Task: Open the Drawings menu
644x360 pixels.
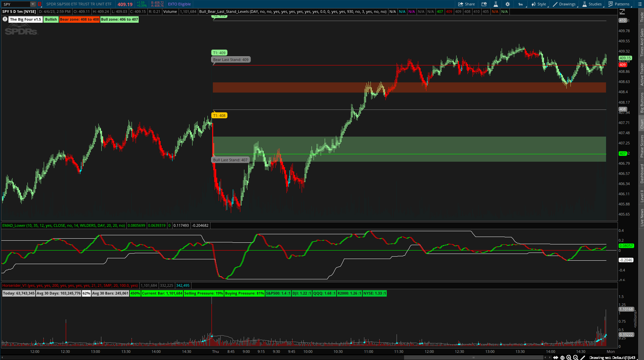Action: pos(564,4)
